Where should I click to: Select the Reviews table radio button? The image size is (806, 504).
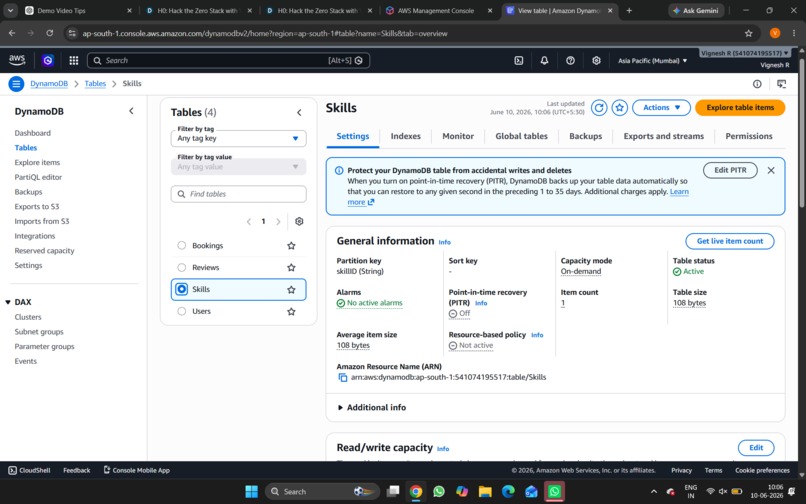click(x=181, y=267)
